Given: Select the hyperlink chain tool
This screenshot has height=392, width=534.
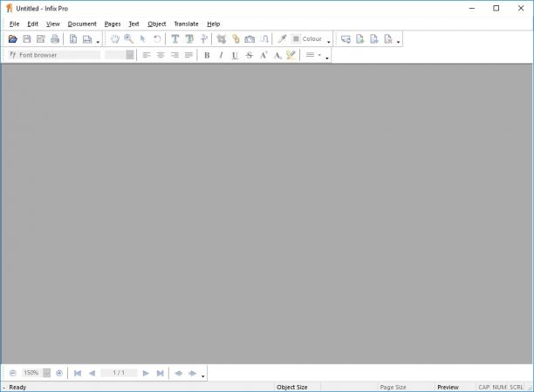Looking at the screenshot, I should point(236,39).
